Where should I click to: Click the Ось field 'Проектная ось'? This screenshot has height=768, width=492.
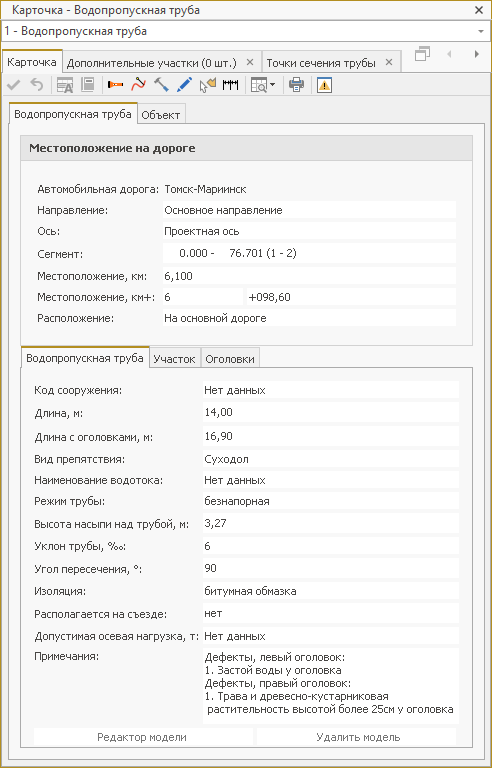point(309,232)
